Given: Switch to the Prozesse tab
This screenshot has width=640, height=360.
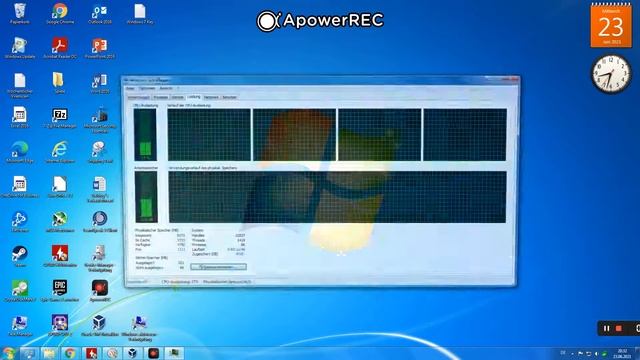Looking at the screenshot, I should point(160,97).
